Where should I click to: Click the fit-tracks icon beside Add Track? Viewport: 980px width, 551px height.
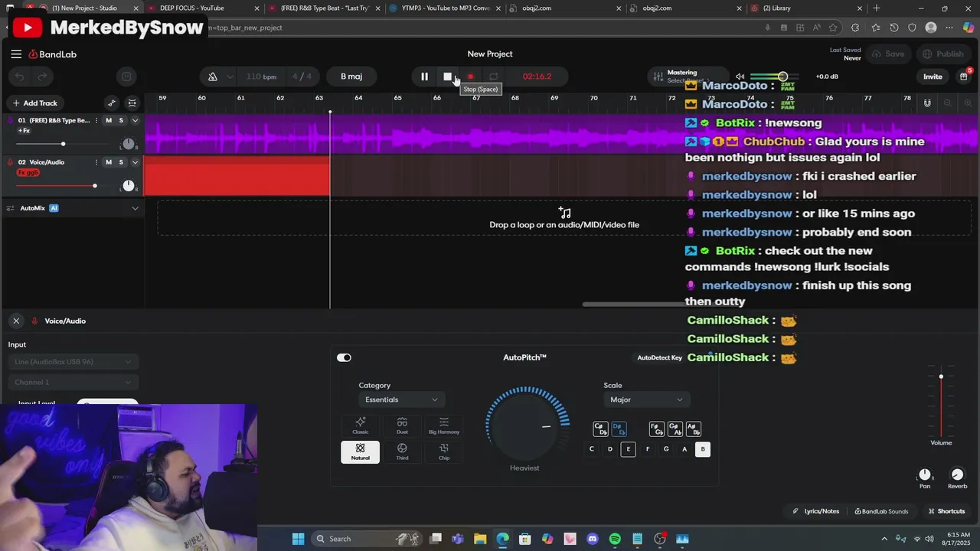pyautogui.click(x=132, y=103)
